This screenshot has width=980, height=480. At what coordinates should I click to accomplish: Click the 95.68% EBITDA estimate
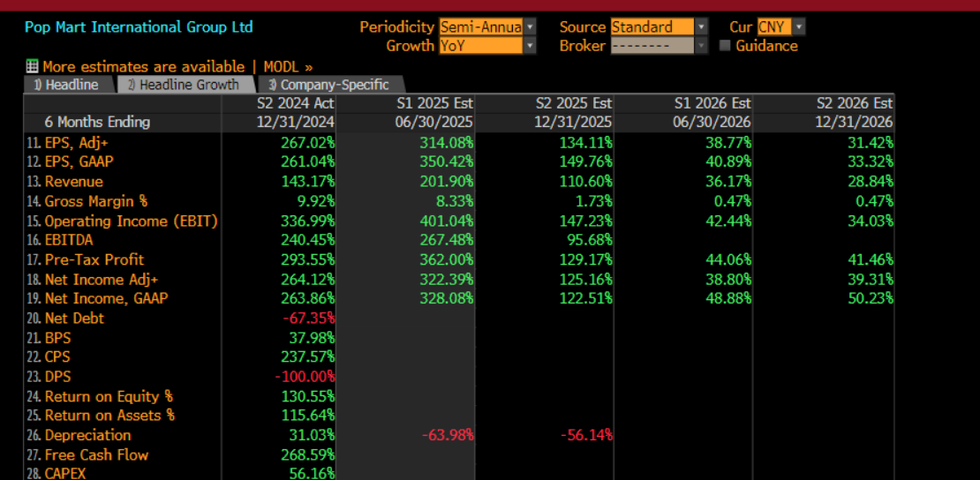589,240
